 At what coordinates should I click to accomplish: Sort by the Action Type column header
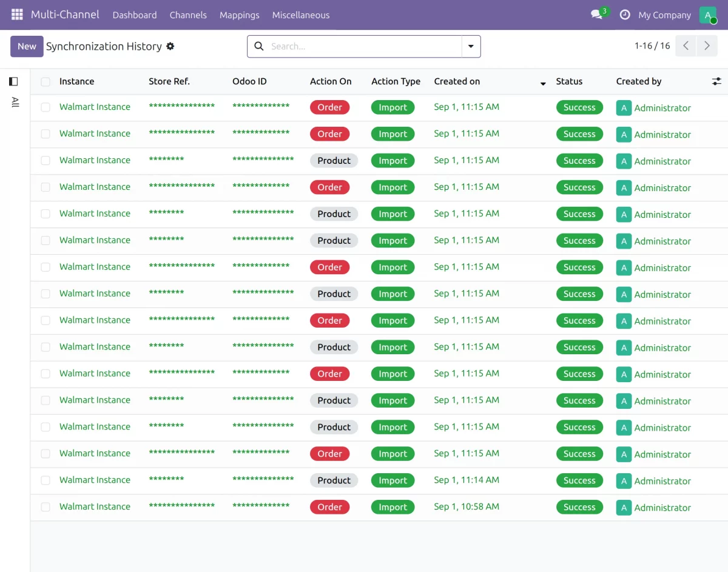coord(396,81)
